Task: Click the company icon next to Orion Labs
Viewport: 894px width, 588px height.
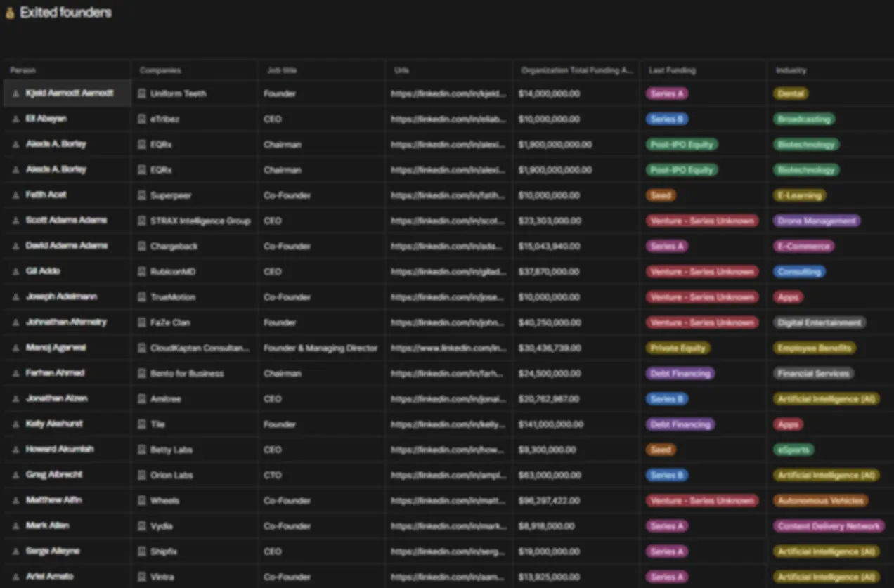Action: point(141,475)
